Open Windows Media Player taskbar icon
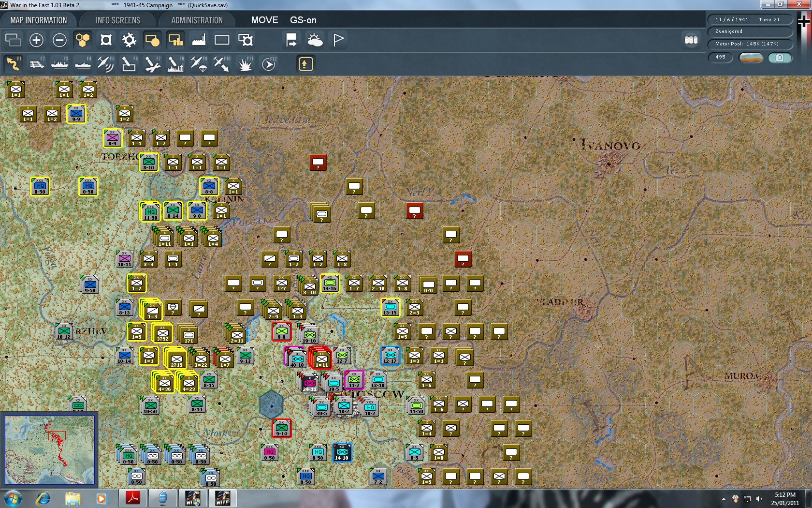This screenshot has height=508, width=812. tap(101, 498)
